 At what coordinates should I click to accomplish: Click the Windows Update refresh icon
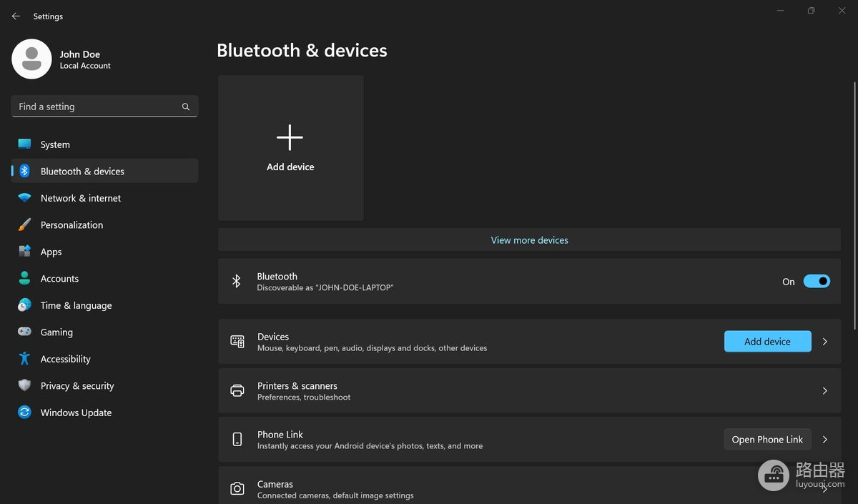click(24, 412)
